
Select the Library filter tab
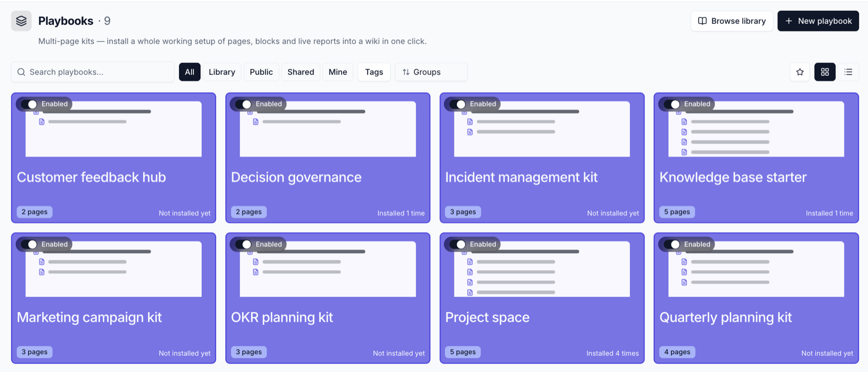tap(222, 72)
